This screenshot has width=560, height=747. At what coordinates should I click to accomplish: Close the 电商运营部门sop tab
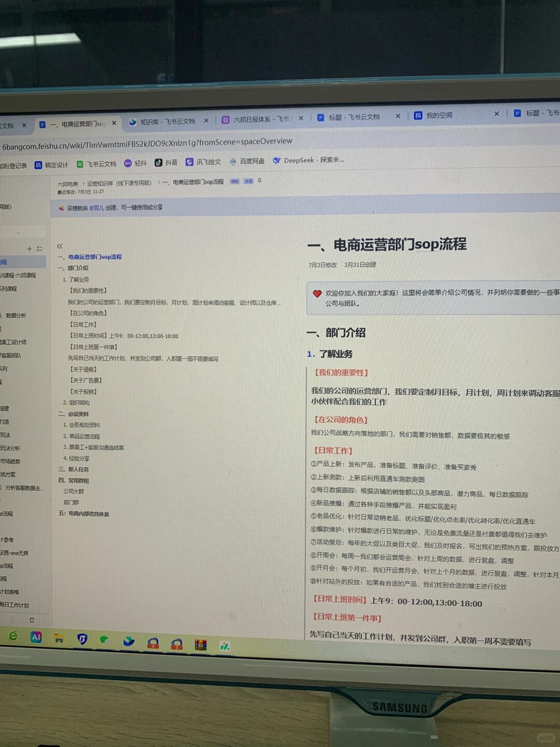point(114,123)
